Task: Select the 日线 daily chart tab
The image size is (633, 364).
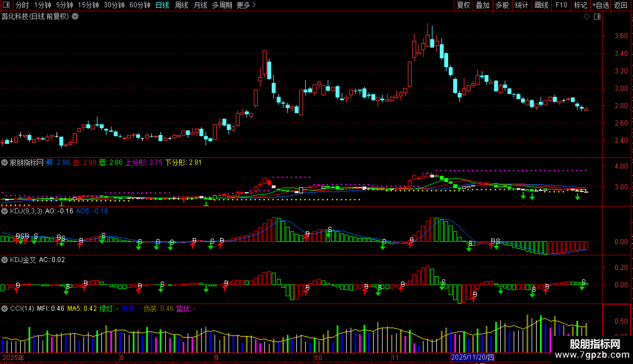Action: 162,5
